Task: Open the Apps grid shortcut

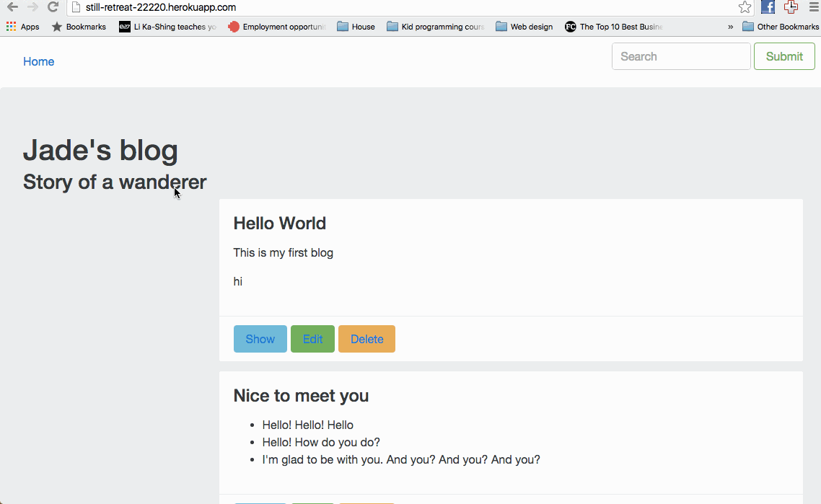Action: pos(22,27)
